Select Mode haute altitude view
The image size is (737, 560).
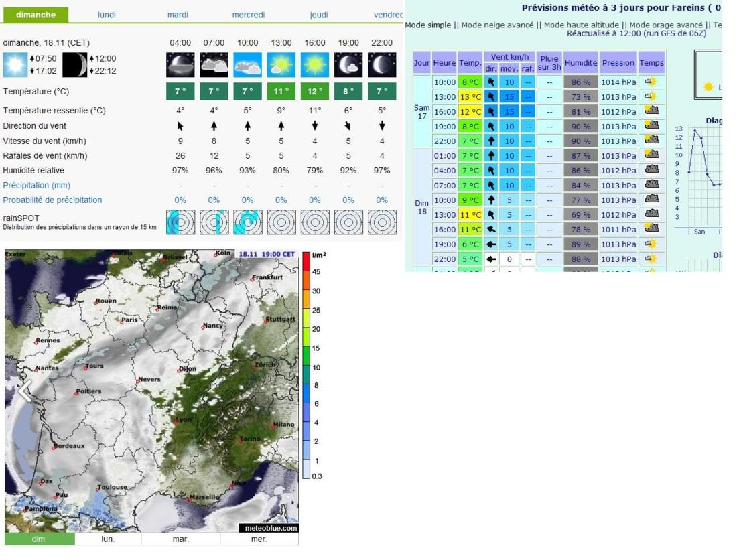pyautogui.click(x=582, y=25)
